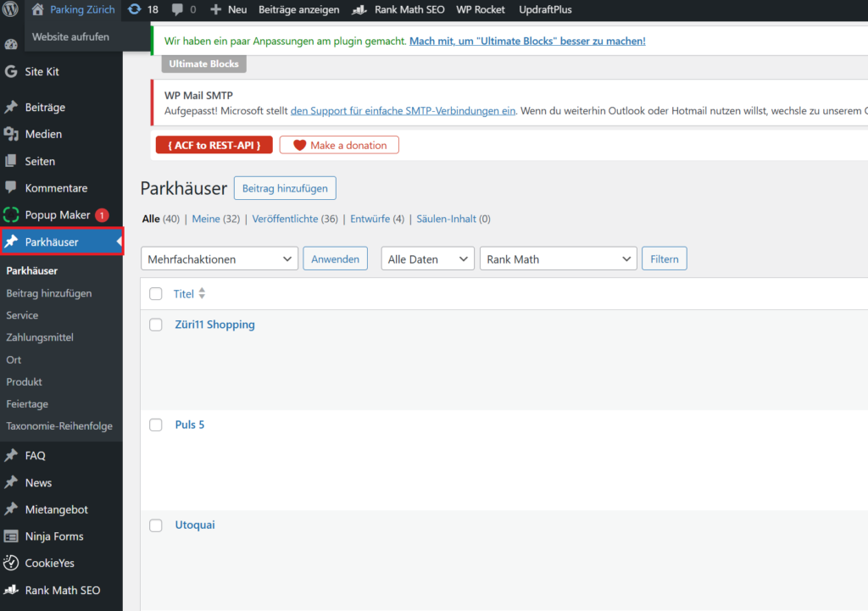Click the Beitrag hinzufügen button
The width and height of the screenshot is (868, 611).
285,188
